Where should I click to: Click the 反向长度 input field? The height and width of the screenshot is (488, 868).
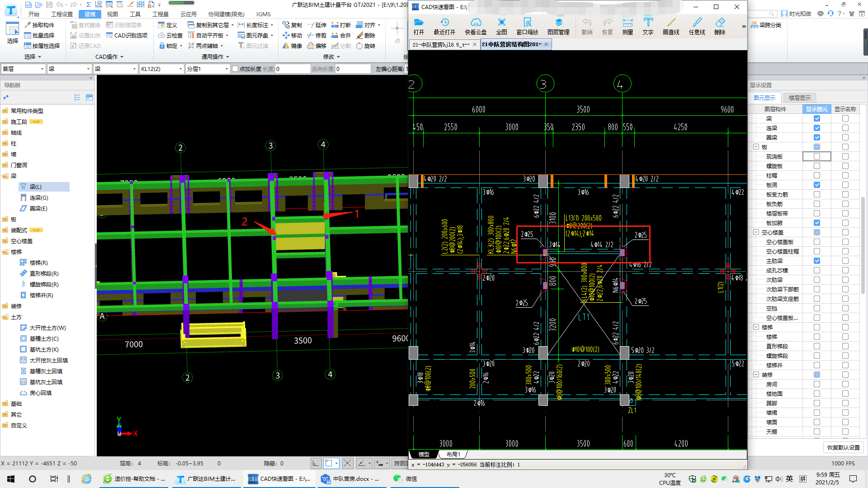pyautogui.click(x=353, y=69)
